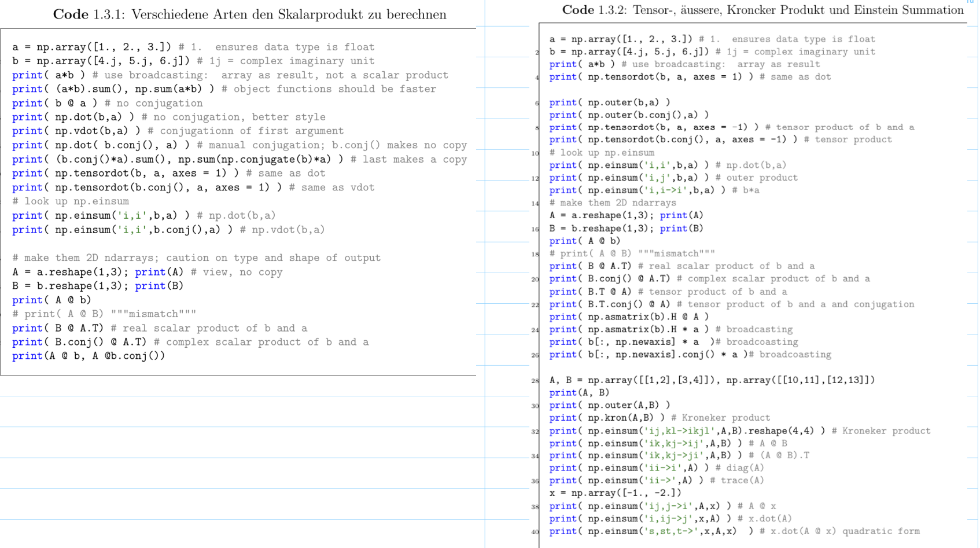The width and height of the screenshot is (980, 548).
Task: Click the Code 1.3.1 listing title
Action: (x=249, y=14)
